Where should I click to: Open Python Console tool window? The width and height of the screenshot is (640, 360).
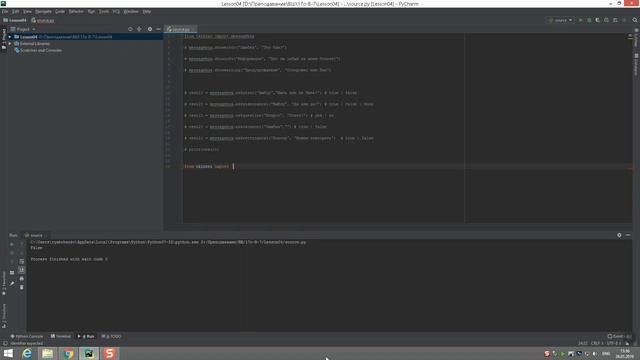pos(27,336)
